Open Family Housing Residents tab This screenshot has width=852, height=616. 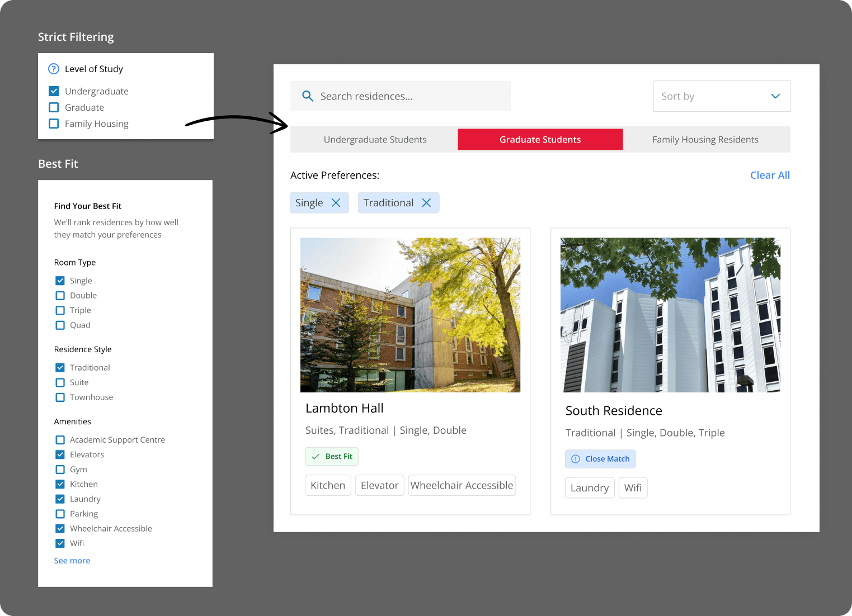tap(705, 140)
